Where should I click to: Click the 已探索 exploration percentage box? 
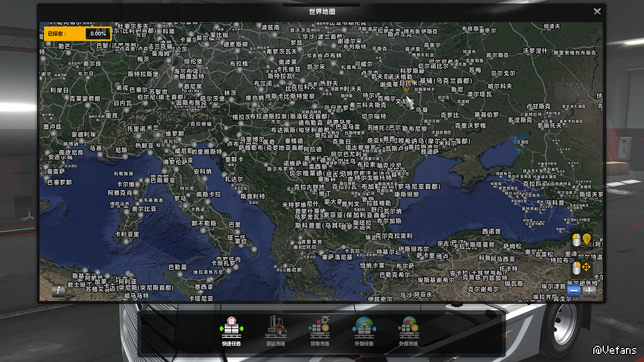click(x=77, y=34)
